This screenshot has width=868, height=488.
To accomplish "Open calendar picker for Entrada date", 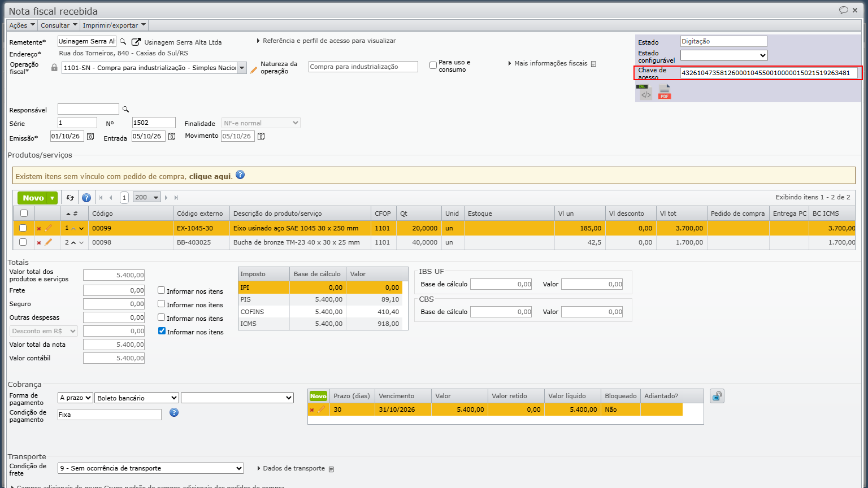I will [172, 136].
